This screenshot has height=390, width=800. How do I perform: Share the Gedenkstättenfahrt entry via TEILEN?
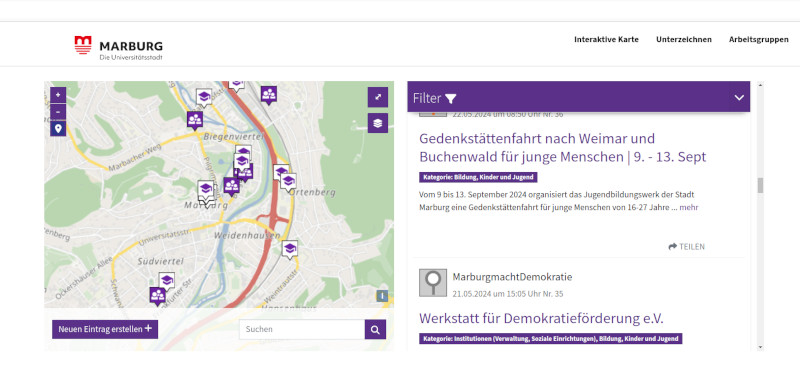(x=686, y=247)
